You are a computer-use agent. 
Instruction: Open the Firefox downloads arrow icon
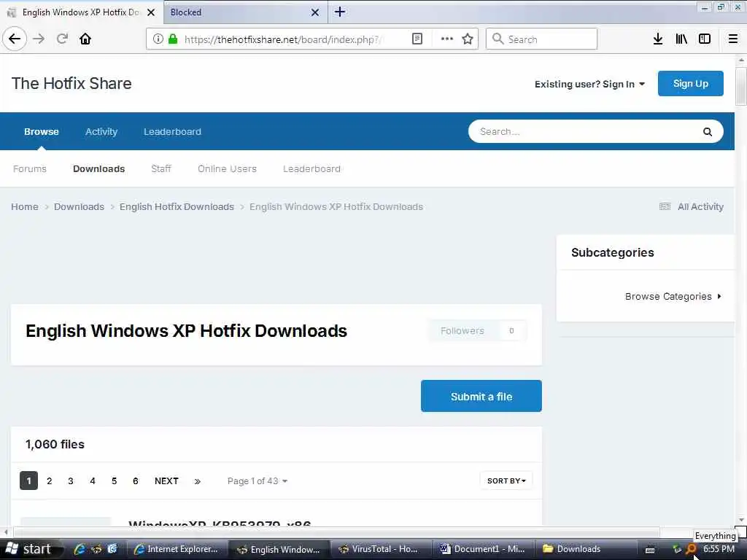[657, 39]
